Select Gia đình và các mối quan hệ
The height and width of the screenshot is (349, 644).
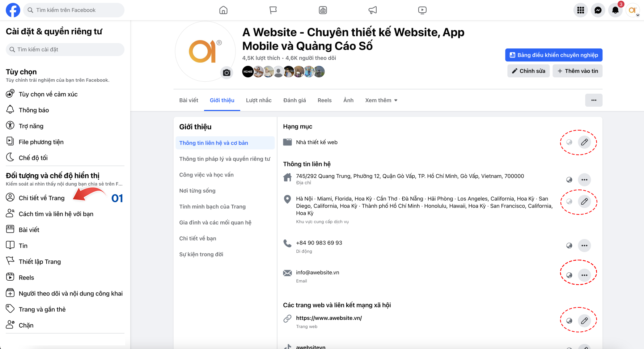pyautogui.click(x=225, y=222)
